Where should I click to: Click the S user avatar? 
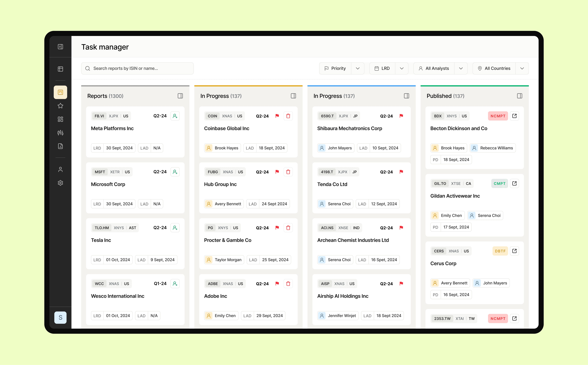coord(60,317)
